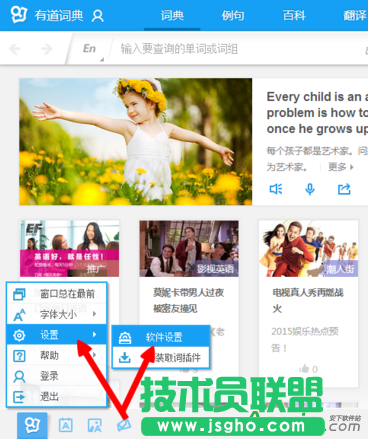Choose 登录 from the menu
Viewport: 368px width, 442px height.
coord(57,376)
